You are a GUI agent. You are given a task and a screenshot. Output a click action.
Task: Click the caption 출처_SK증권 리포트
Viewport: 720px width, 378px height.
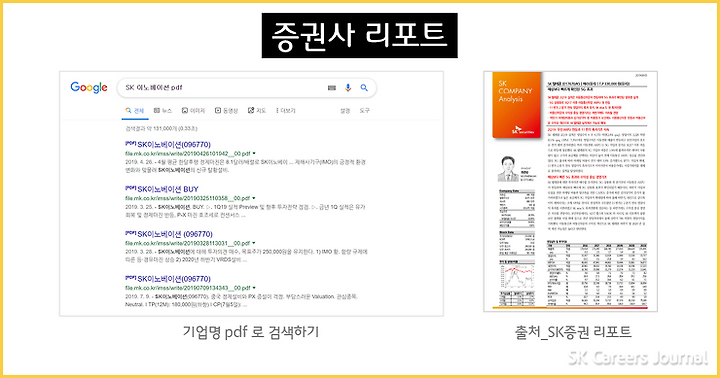pos(573,332)
